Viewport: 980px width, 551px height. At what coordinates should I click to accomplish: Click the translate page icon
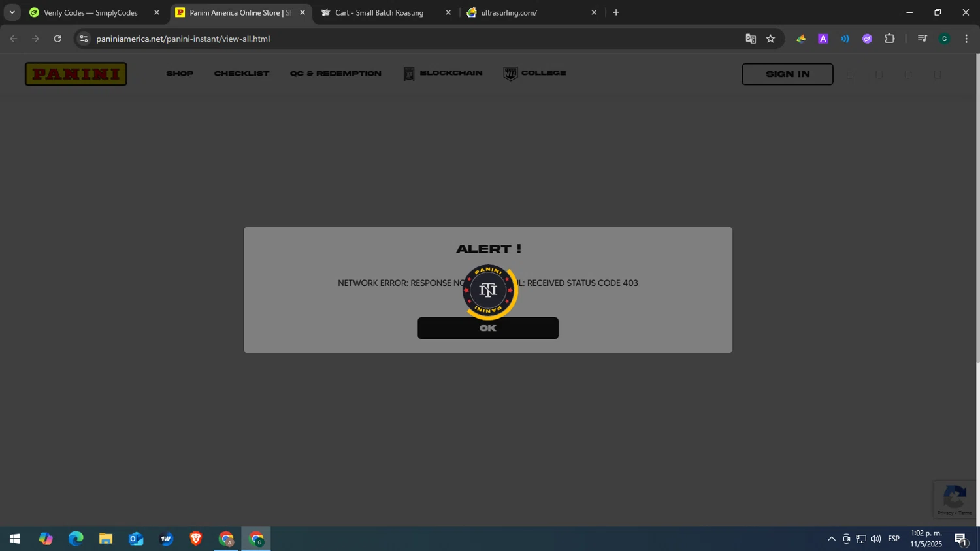[x=751, y=39]
